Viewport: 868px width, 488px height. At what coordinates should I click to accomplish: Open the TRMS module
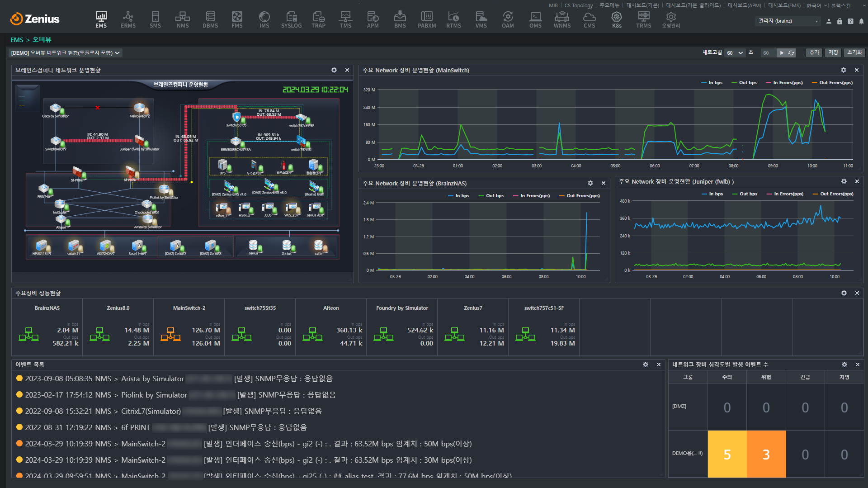(644, 19)
